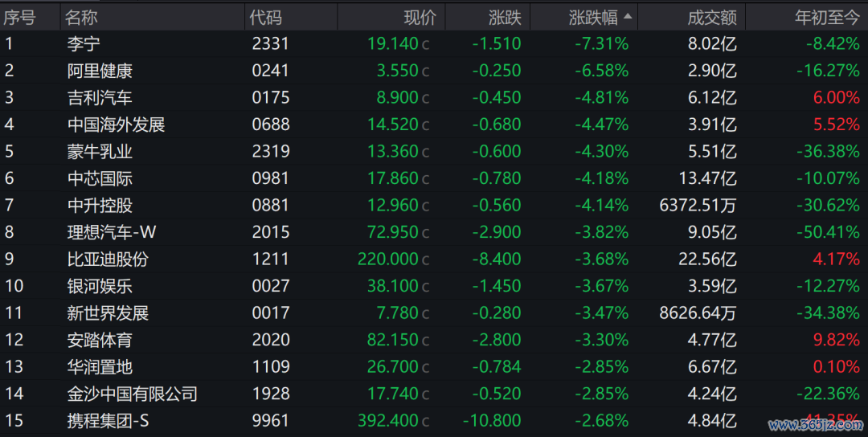
Task: Click percent change -7.31%
Action: coord(602,43)
